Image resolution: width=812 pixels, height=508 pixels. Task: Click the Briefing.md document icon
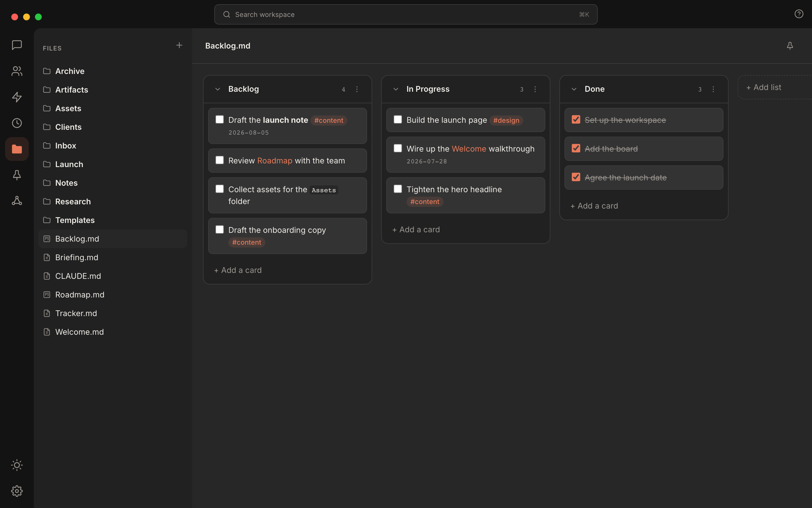47,257
